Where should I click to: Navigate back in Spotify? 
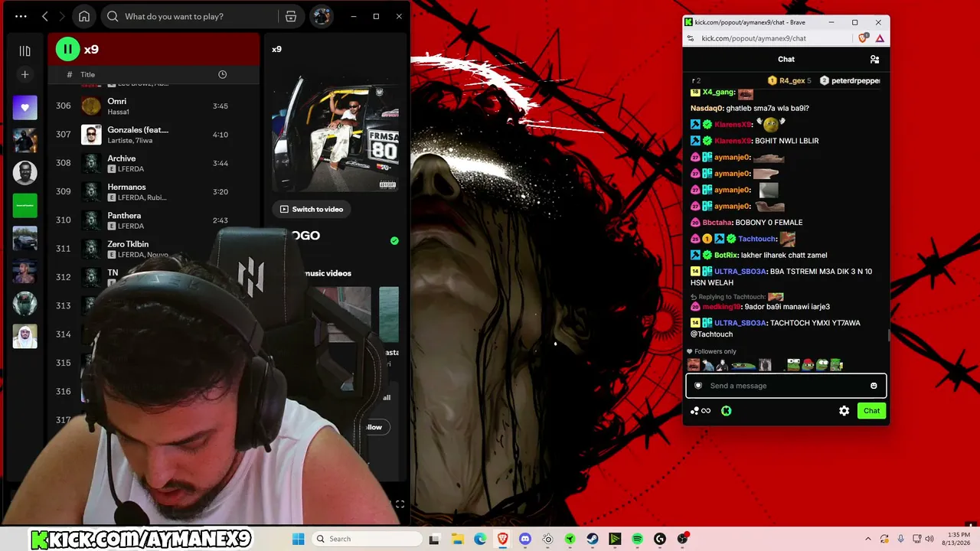point(45,16)
